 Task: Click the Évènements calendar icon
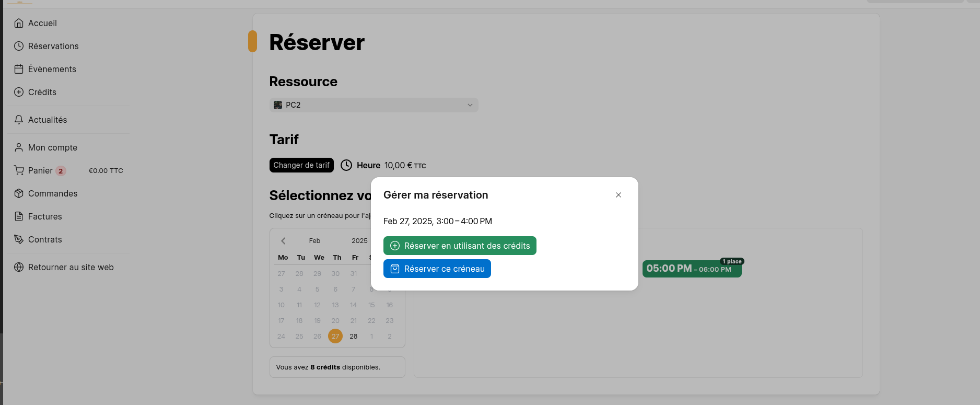click(x=19, y=69)
